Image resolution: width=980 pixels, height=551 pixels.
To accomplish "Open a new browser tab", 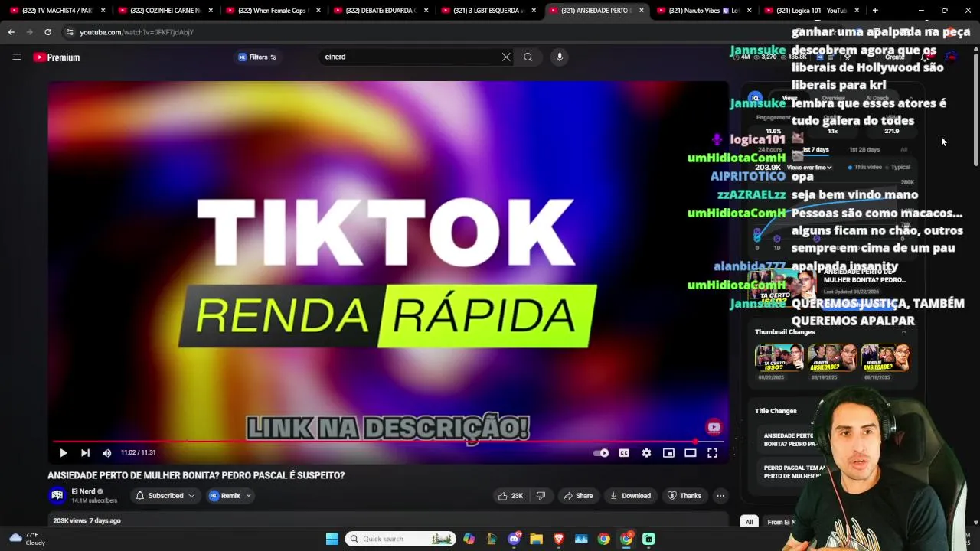I will pyautogui.click(x=875, y=11).
